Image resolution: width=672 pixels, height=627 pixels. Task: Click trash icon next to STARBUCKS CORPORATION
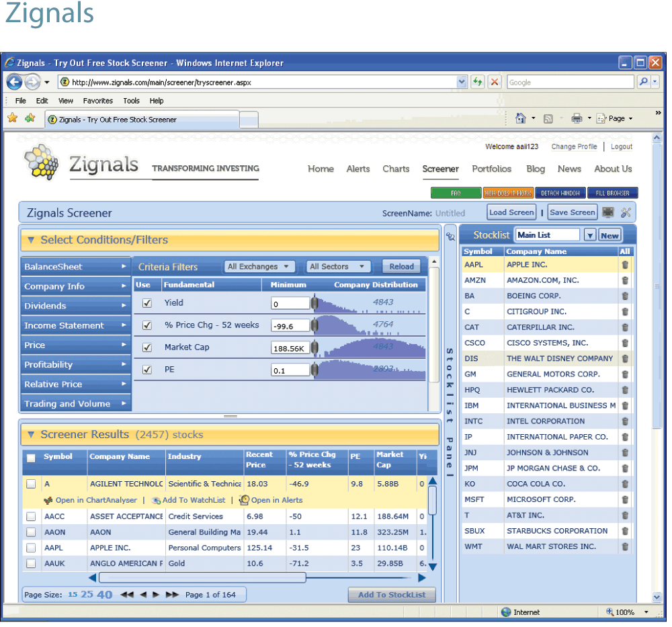tap(625, 531)
